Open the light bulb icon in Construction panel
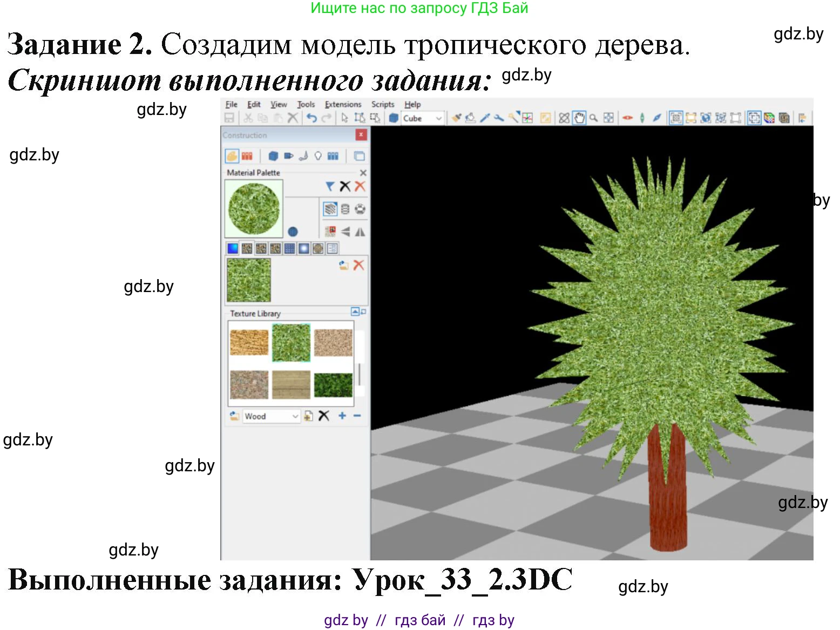The image size is (840, 630). (318, 156)
